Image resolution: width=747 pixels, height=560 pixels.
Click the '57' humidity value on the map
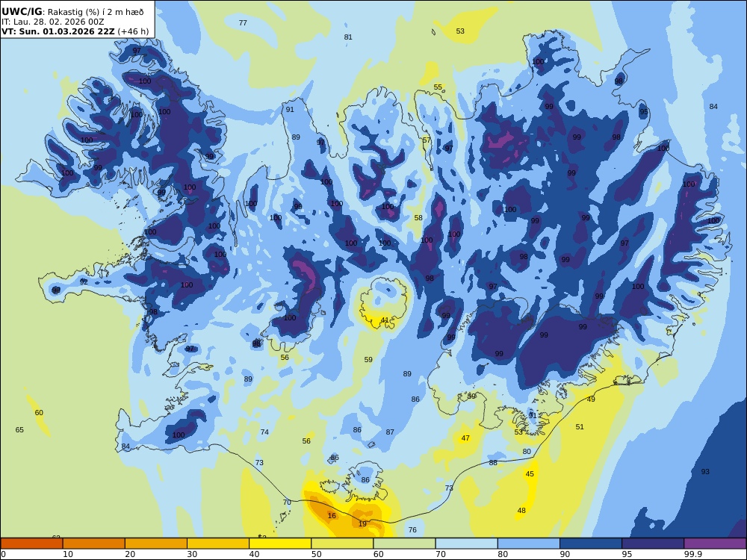pos(427,140)
